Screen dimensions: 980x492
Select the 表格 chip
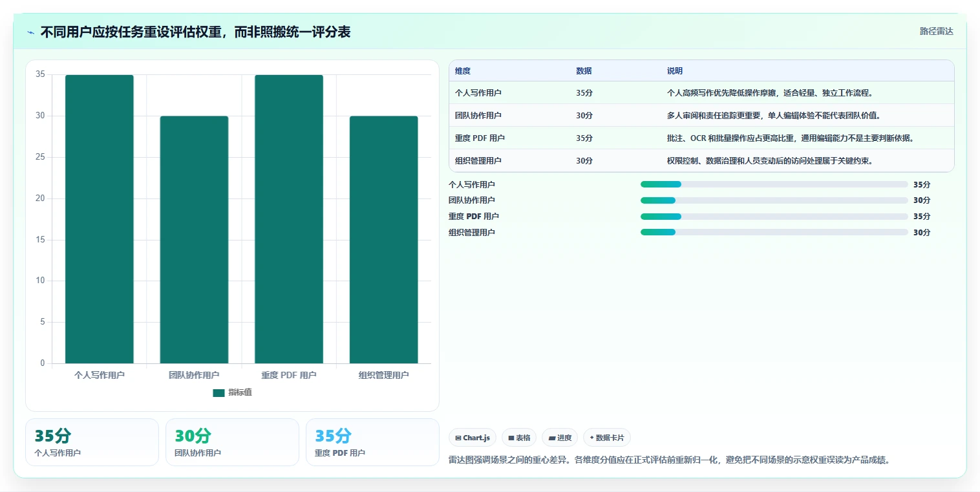tap(519, 438)
